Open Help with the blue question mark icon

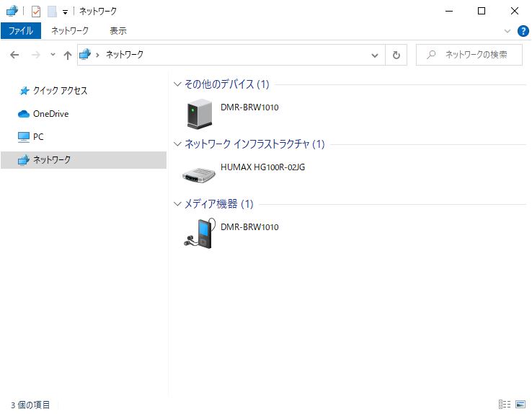(x=523, y=31)
